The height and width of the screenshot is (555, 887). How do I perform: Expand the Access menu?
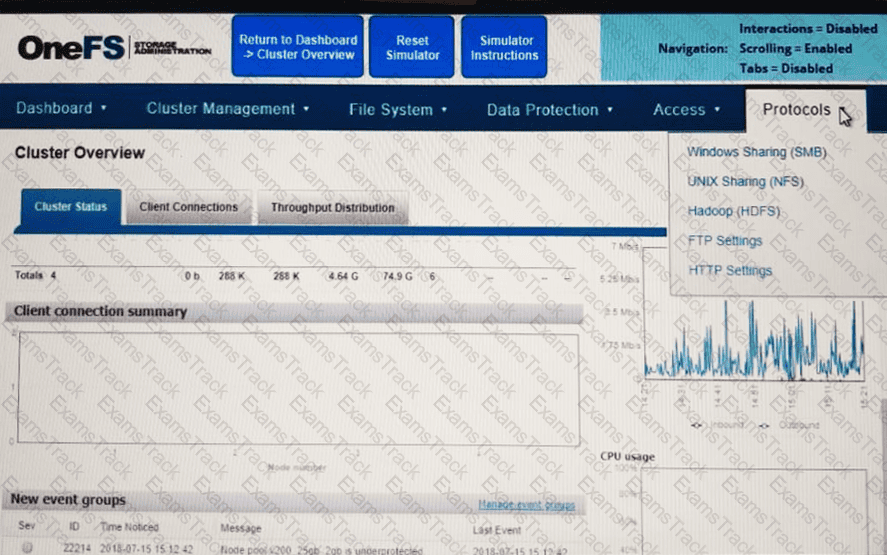(686, 110)
